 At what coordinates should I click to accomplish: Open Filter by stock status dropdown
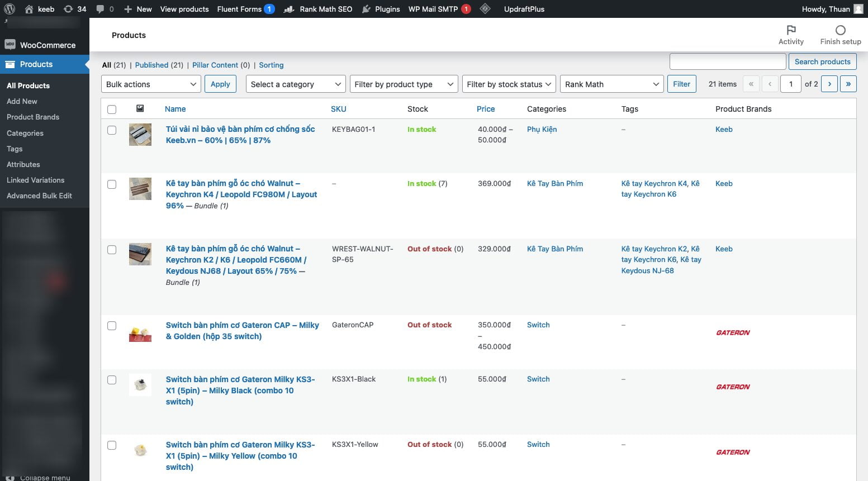coord(509,84)
